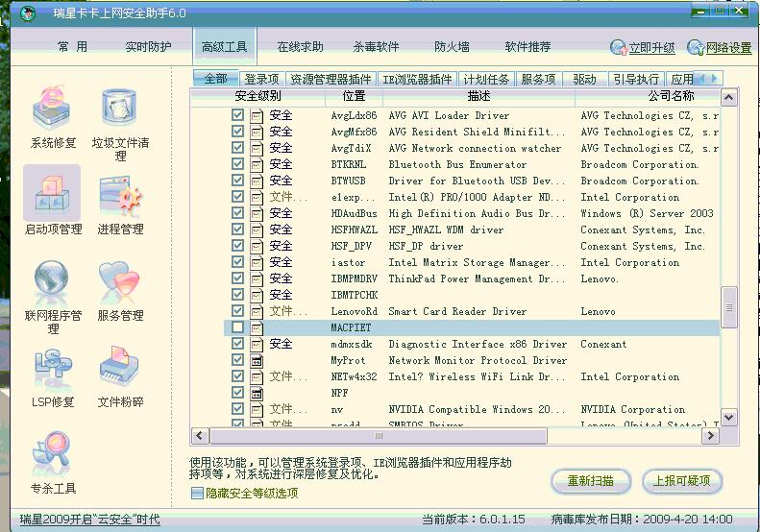Screen dimensions: 760x532
Task: Click the file icon in the HDAudBus row
Action: coord(257,214)
